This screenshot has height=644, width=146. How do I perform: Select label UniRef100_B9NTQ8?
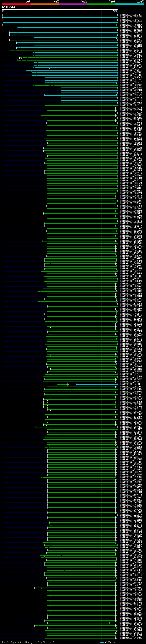(x=131, y=188)
